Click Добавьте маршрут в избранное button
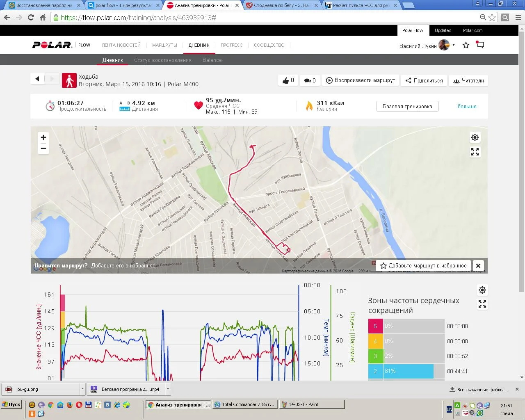525x420 pixels. pos(423,266)
